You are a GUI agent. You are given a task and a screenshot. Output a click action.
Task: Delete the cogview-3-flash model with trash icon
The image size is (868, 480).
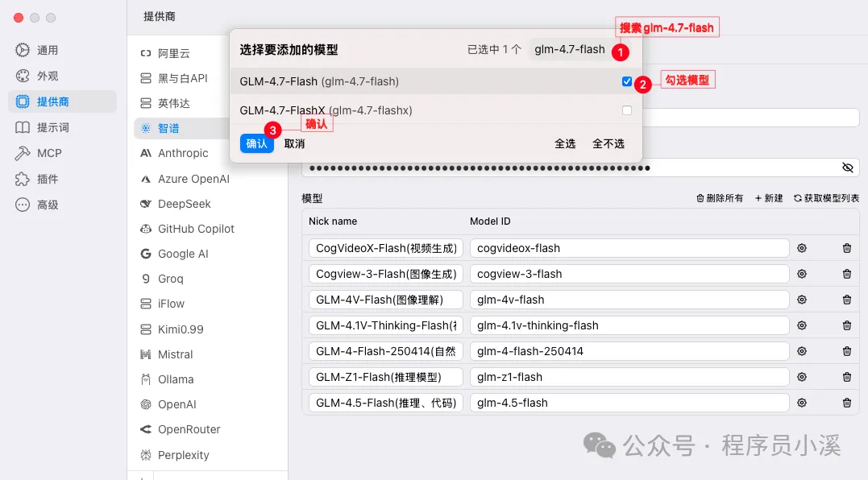pos(846,274)
